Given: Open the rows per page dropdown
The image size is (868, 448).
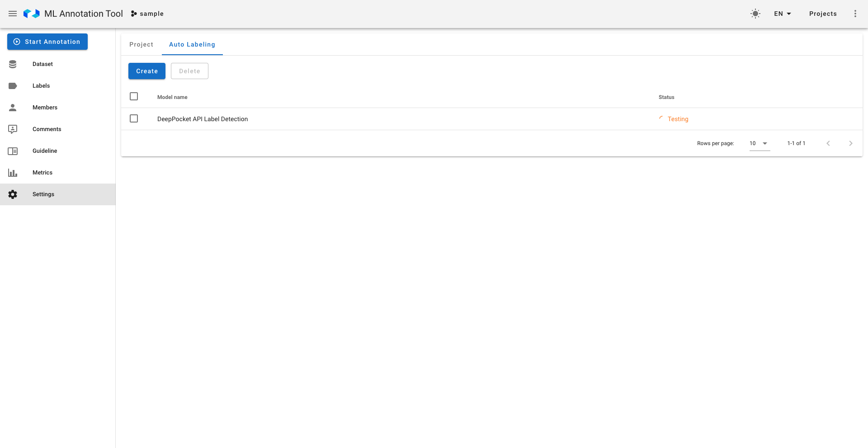Looking at the screenshot, I should (x=759, y=143).
